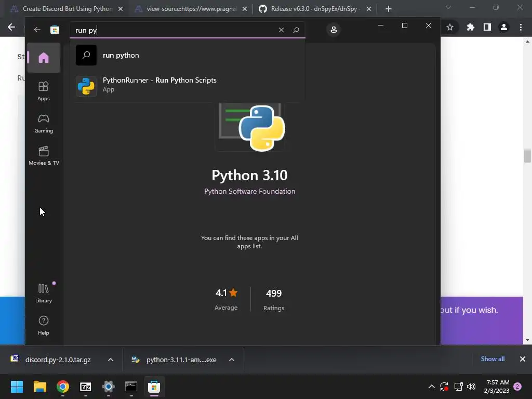Switch to Chrome from the taskbar

[x=63, y=387]
